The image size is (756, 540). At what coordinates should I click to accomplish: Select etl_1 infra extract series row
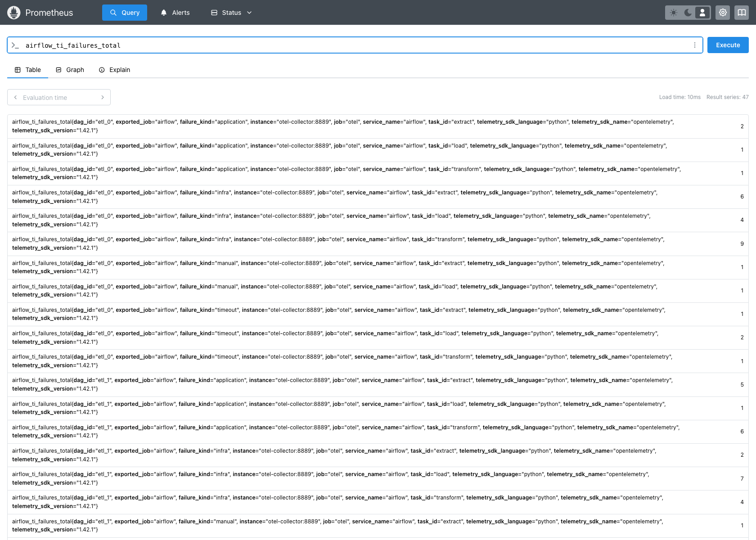(x=378, y=455)
